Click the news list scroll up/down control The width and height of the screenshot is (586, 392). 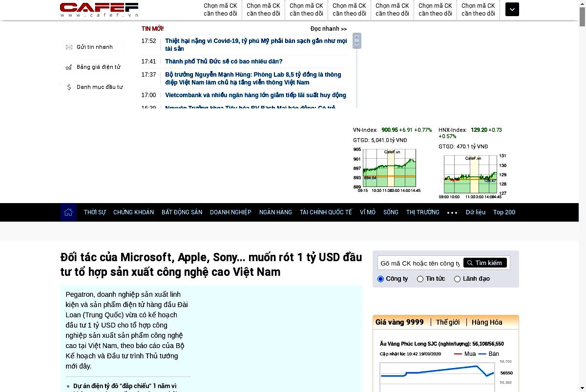[357, 41]
